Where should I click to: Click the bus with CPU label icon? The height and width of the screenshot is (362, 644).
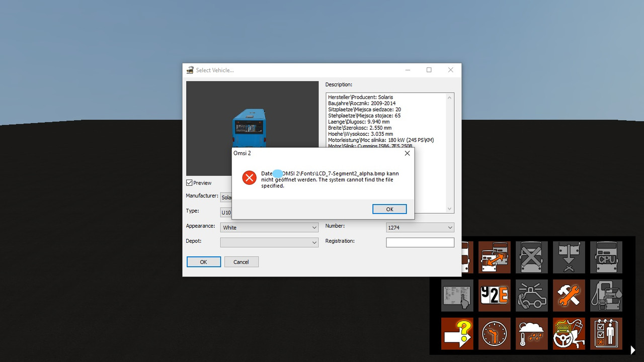pos(606,257)
